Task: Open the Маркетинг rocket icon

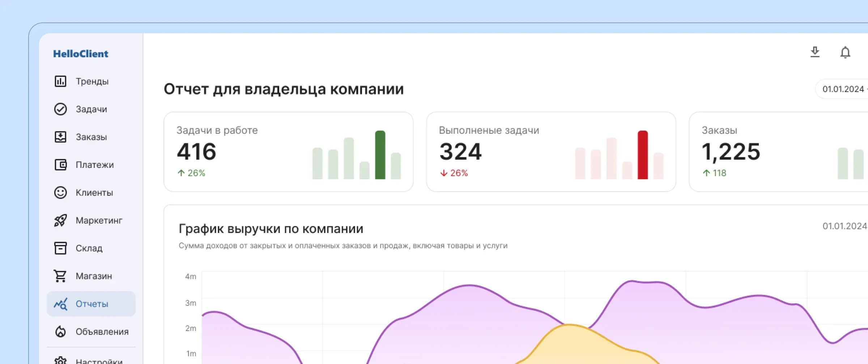Action: pyautogui.click(x=60, y=220)
